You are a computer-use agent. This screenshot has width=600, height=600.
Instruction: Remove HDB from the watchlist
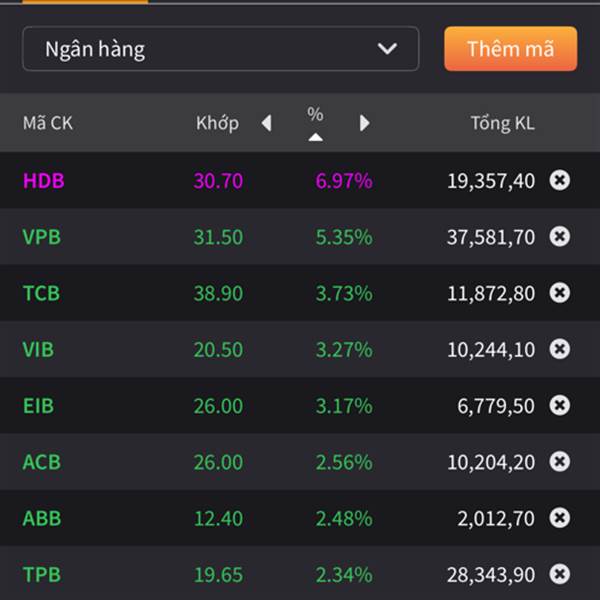click(x=560, y=180)
